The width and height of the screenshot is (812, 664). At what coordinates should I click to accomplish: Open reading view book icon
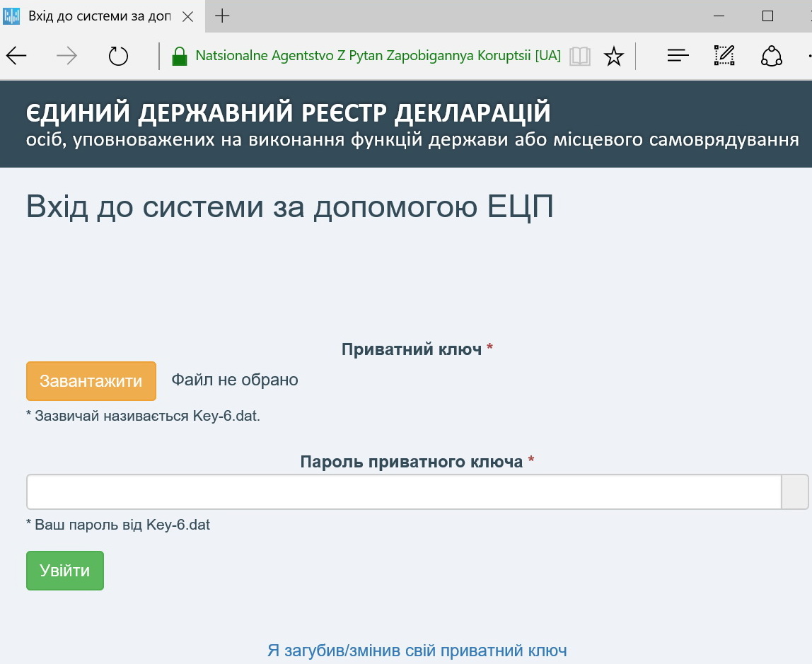tap(580, 56)
